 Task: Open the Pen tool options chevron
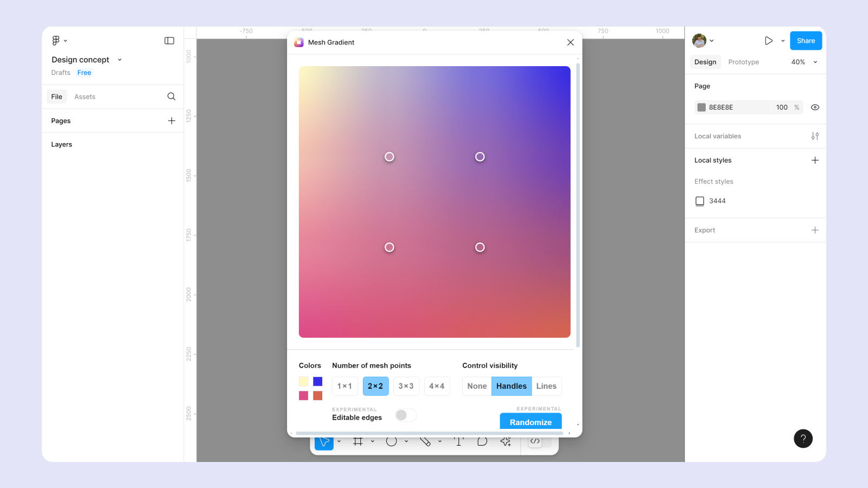[441, 442]
